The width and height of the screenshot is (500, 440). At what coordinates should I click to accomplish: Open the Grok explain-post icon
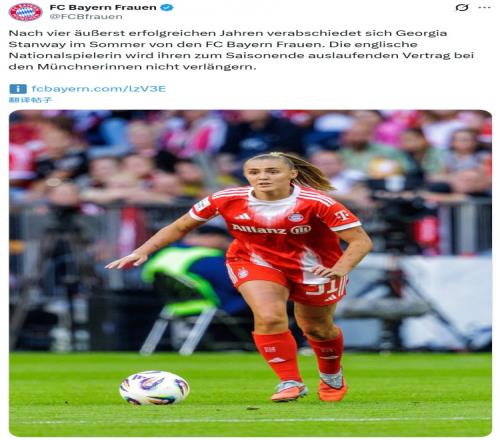pyautogui.click(x=462, y=7)
